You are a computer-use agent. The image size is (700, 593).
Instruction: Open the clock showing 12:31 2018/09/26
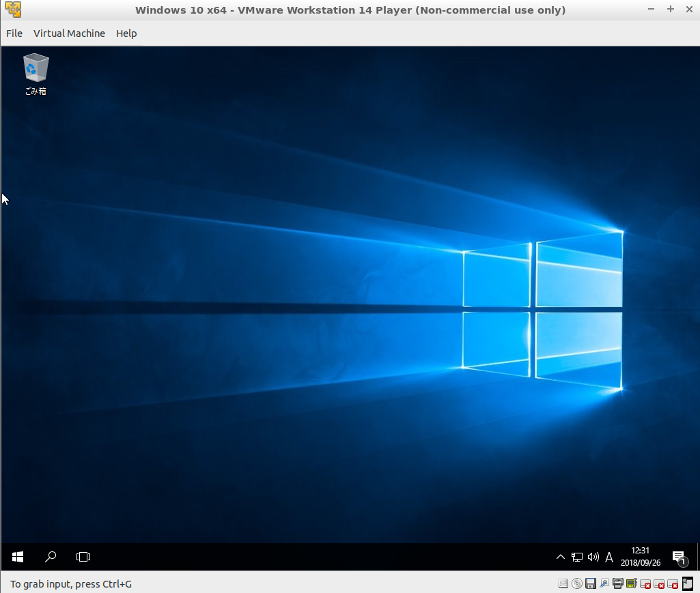(640, 557)
